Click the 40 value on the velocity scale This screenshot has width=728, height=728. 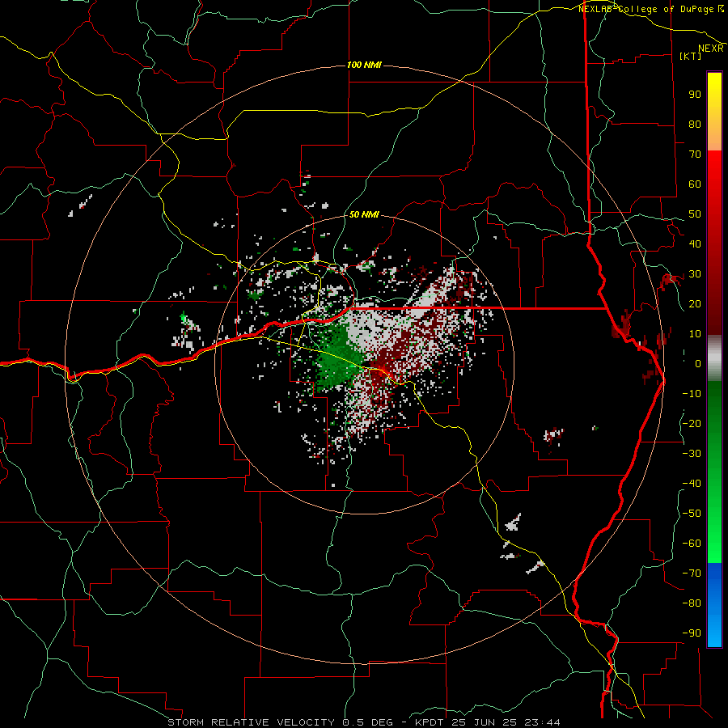pyautogui.click(x=695, y=244)
